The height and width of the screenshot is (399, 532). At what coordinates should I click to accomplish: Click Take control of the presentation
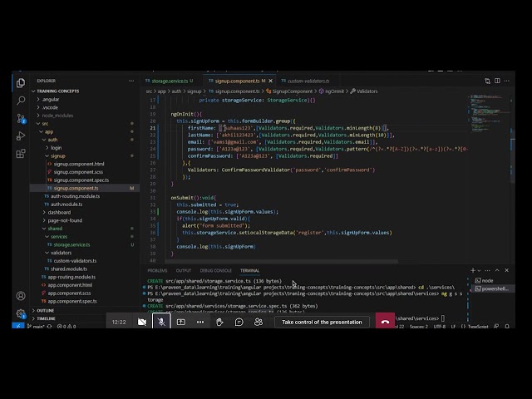(x=322, y=322)
